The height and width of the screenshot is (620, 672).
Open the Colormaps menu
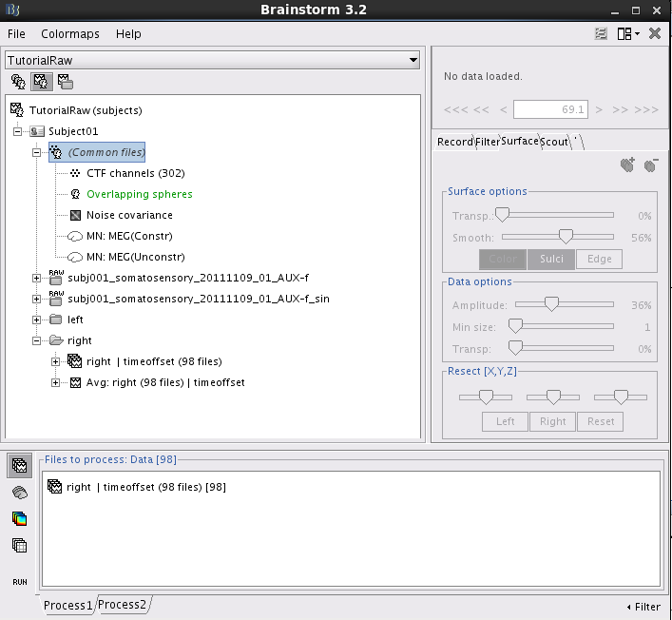[x=70, y=33]
